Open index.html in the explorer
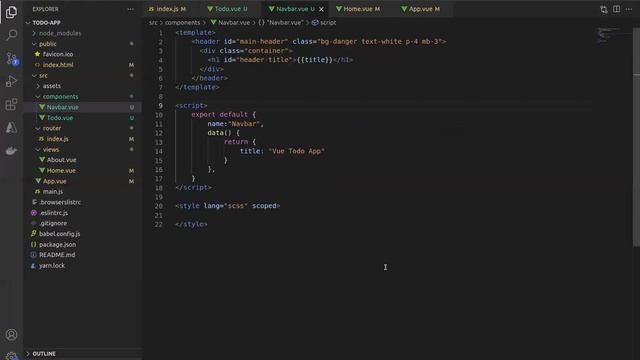 (x=82, y=65)
